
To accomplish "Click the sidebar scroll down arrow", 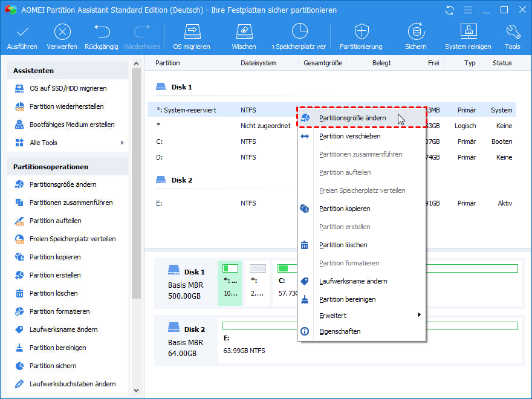I will point(137,391).
